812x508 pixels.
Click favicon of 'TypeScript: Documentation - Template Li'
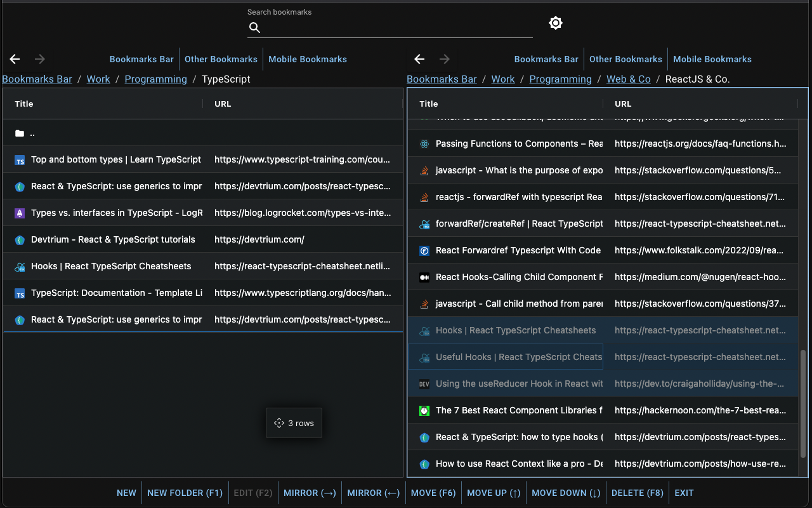[20, 293]
